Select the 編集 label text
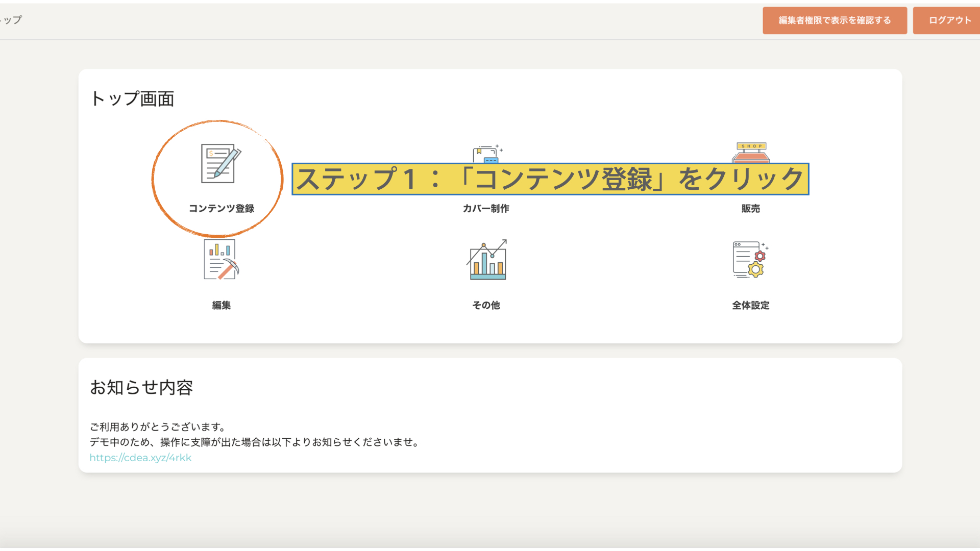 (x=221, y=305)
